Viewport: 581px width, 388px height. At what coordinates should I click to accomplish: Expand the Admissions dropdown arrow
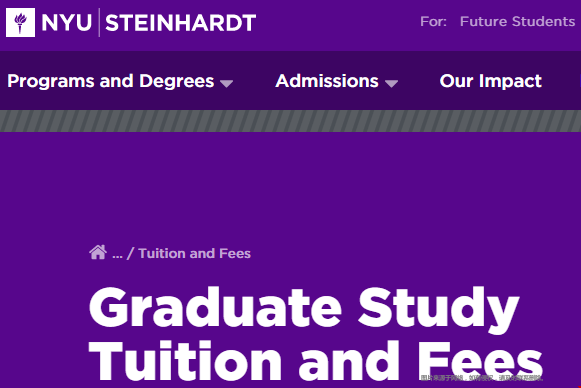coord(391,83)
